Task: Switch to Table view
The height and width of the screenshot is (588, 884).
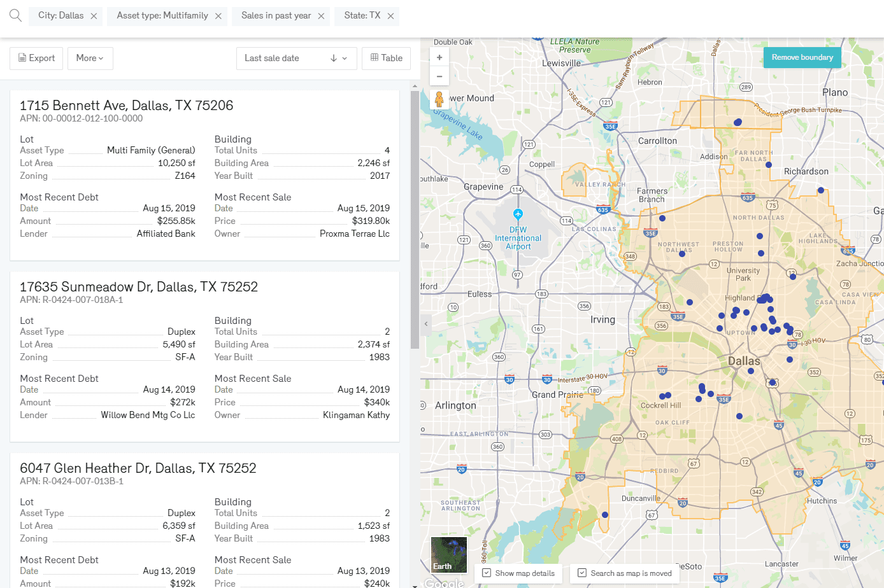Action: tap(386, 58)
